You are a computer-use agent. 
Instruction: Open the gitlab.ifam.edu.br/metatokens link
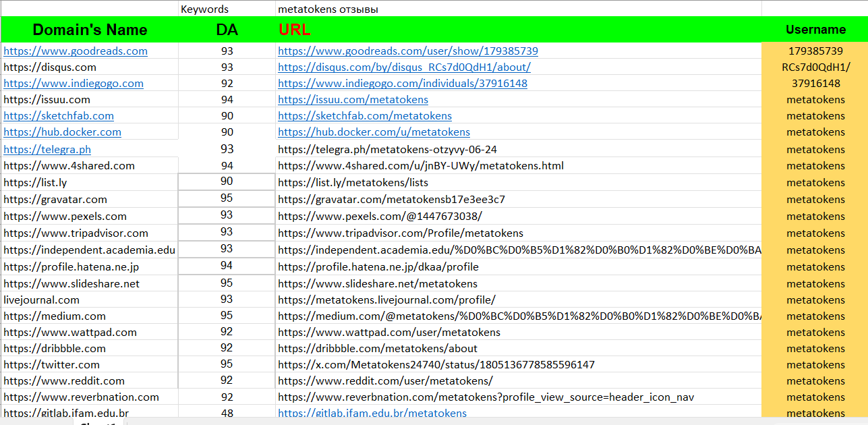pyautogui.click(x=372, y=414)
